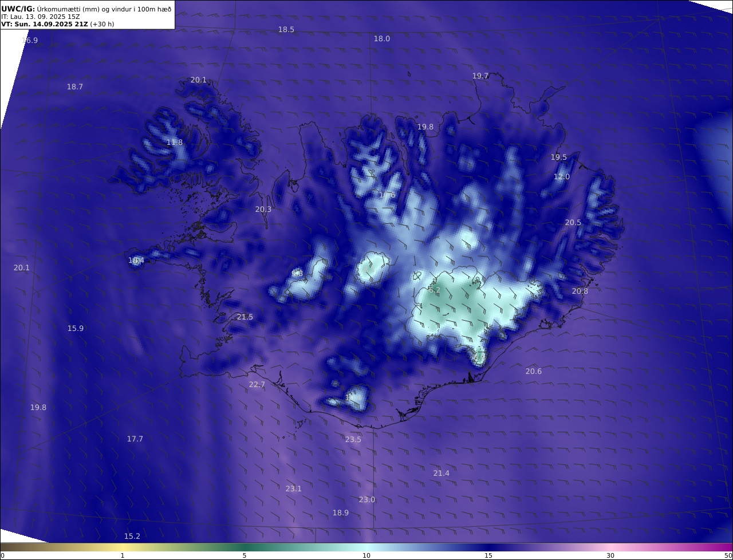The height and width of the screenshot is (560, 733).
Task: Click the map value 23.5
Action: pos(353,440)
